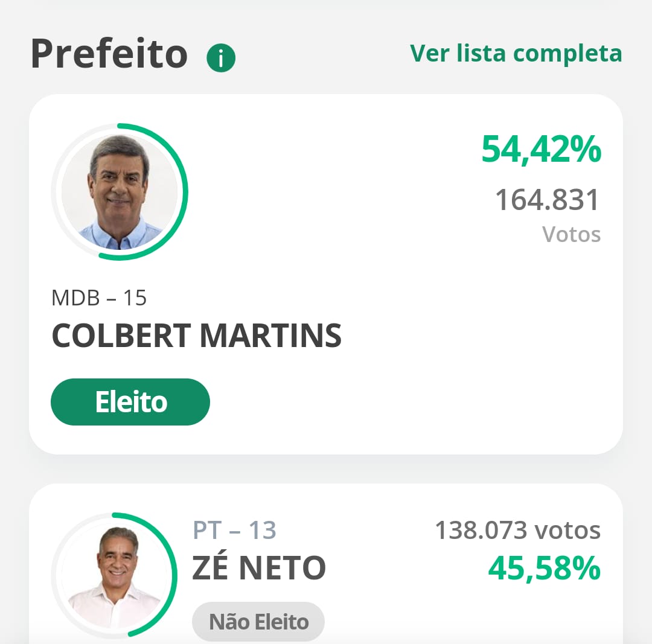Open Colbert Martins result card
Screen dimensions: 652x644
pos(326,274)
